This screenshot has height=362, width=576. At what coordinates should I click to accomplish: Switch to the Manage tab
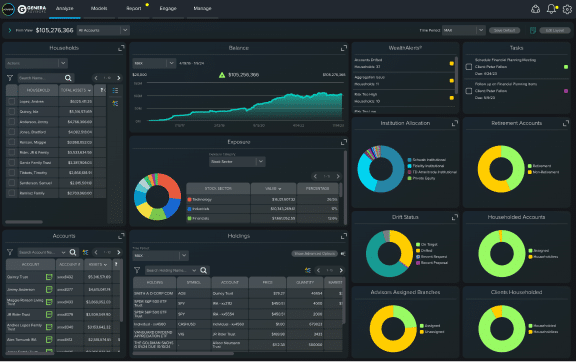[x=202, y=8]
